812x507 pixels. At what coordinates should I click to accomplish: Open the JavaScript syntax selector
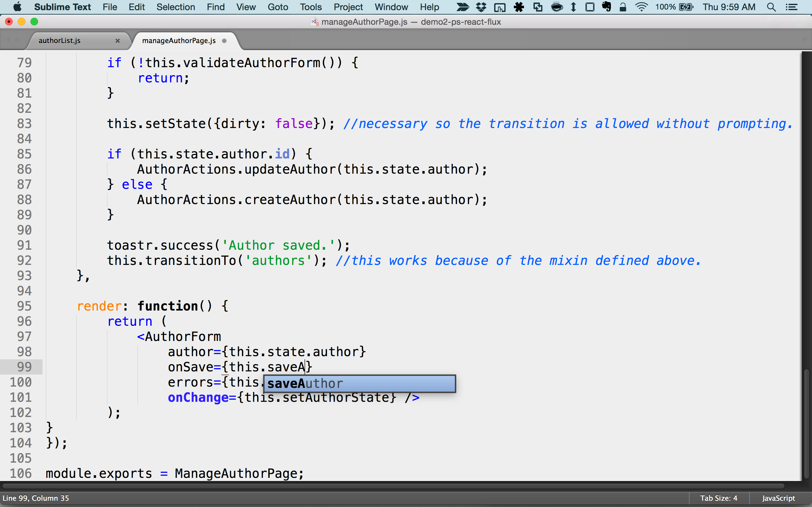778,498
